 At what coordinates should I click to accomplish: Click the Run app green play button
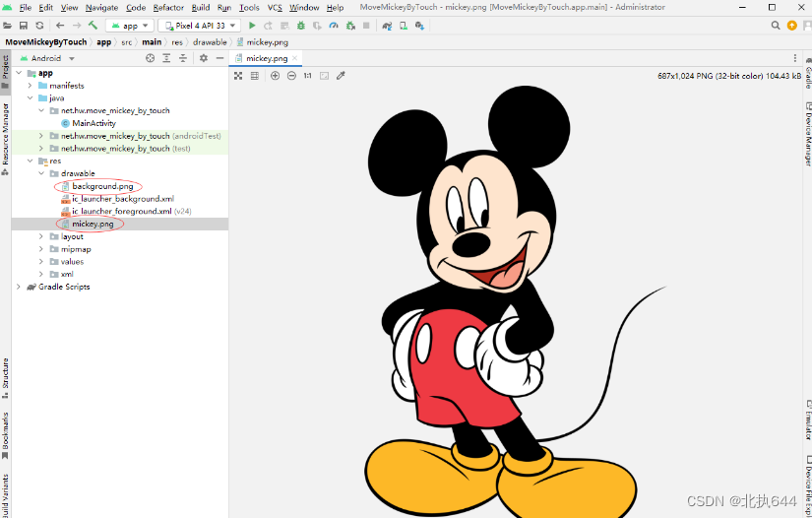tap(252, 26)
